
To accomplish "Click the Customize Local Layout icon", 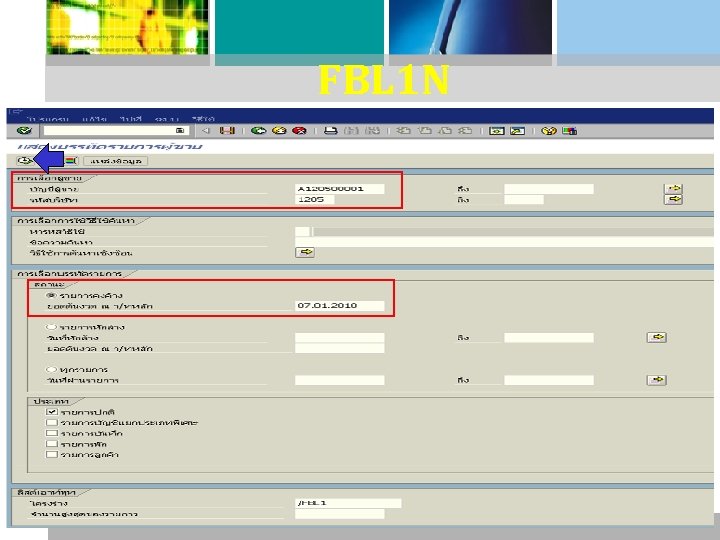I will [569, 131].
